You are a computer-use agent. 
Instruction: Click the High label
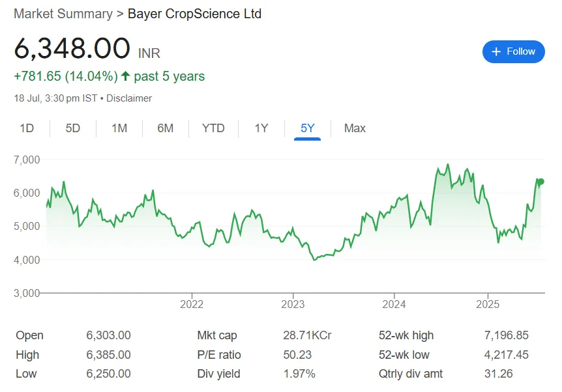coord(27,355)
